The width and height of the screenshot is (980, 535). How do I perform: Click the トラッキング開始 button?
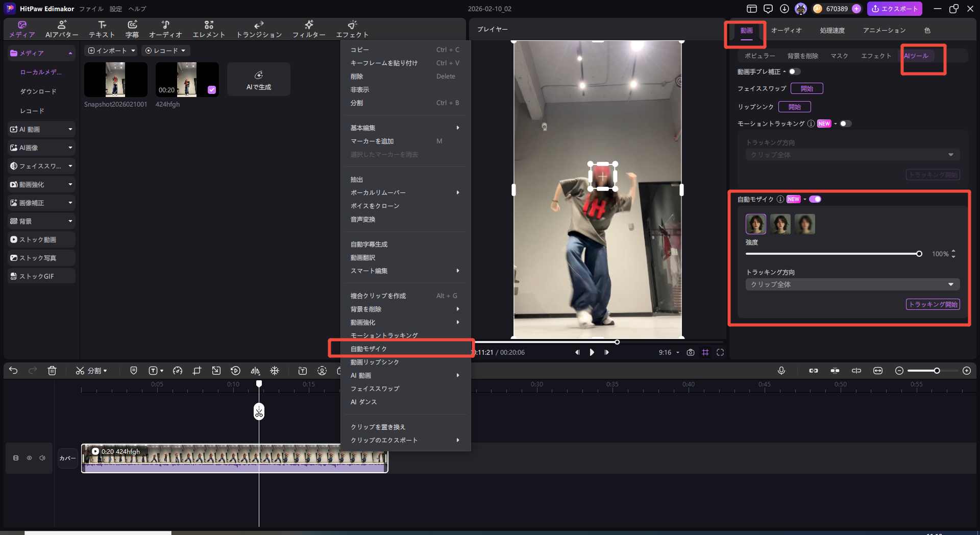coord(933,304)
